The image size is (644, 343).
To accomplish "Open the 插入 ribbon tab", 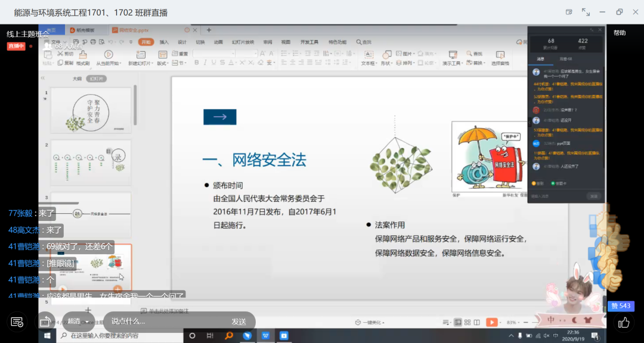I will pos(164,42).
